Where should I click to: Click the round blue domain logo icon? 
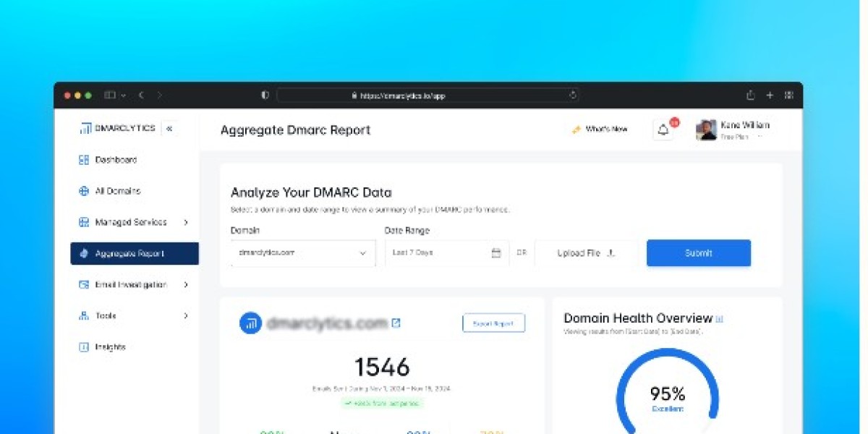click(x=251, y=323)
